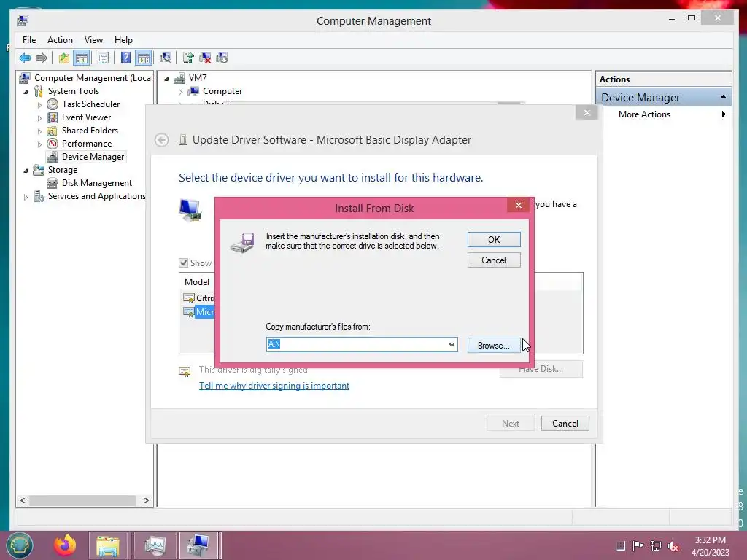Click Firefox icon on the taskbar
The image size is (747, 560).
tap(64, 545)
